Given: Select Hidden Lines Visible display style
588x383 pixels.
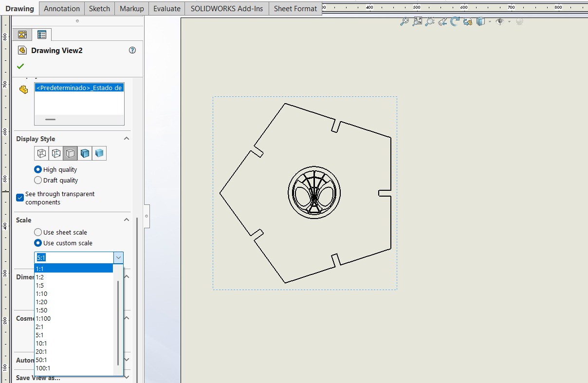Looking at the screenshot, I should [56, 153].
